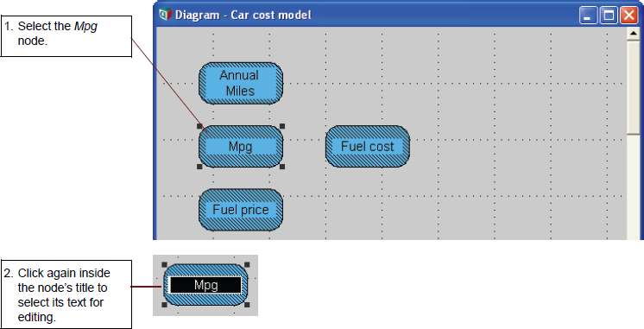The height and width of the screenshot is (329, 644).
Task: Click the Mpg node's bottom-left resize handle
Action: [199, 167]
